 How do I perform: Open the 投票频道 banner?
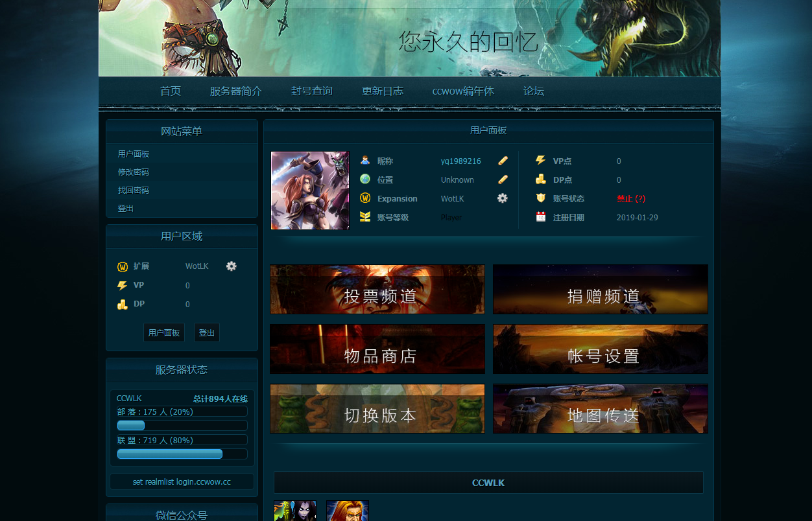[377, 289]
